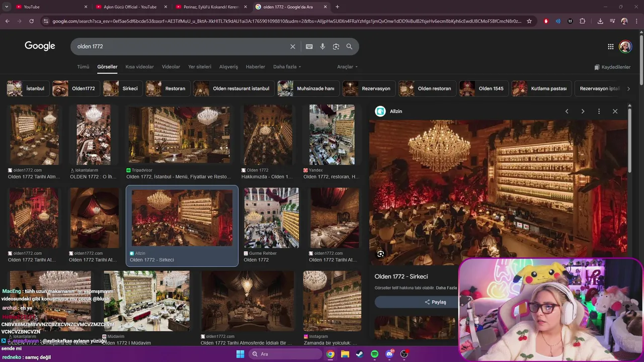
Task: Click the magnifier search button
Action: point(349,46)
